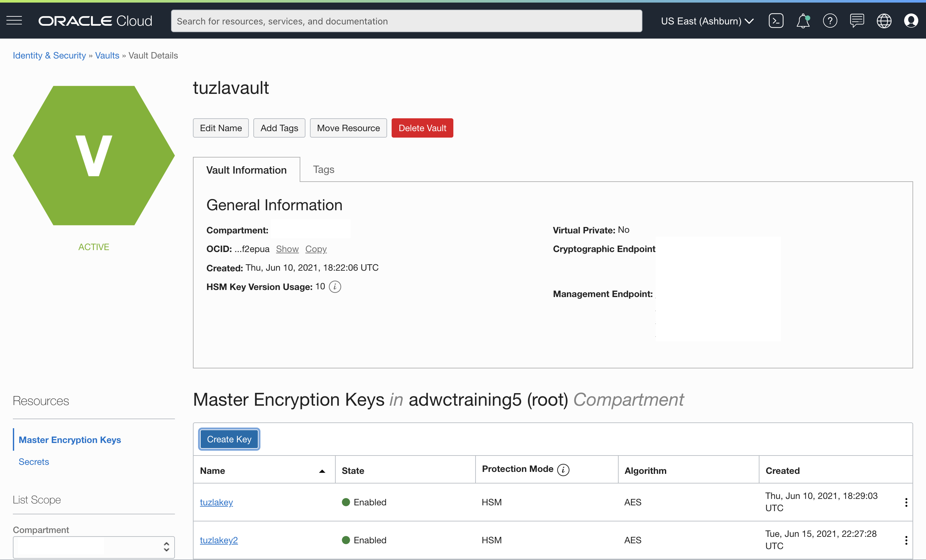
Task: Switch to the Tags tab
Action: tap(323, 169)
